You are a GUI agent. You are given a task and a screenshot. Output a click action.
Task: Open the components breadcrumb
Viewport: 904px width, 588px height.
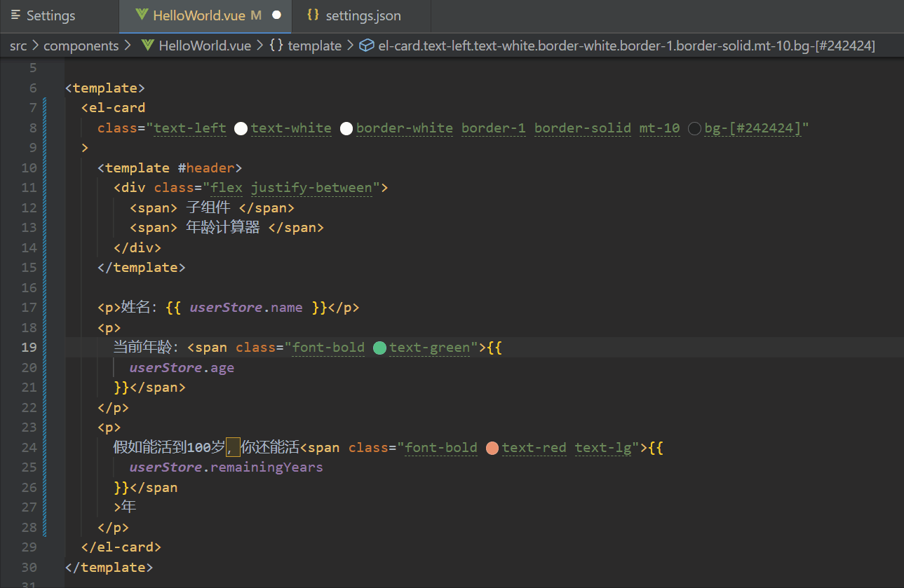[x=81, y=46]
